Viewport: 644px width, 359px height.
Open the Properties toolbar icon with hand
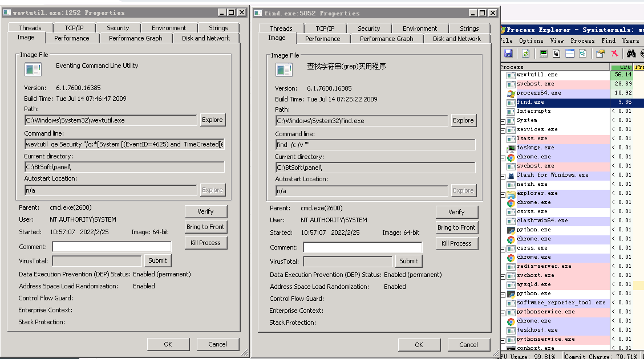tap(601, 54)
